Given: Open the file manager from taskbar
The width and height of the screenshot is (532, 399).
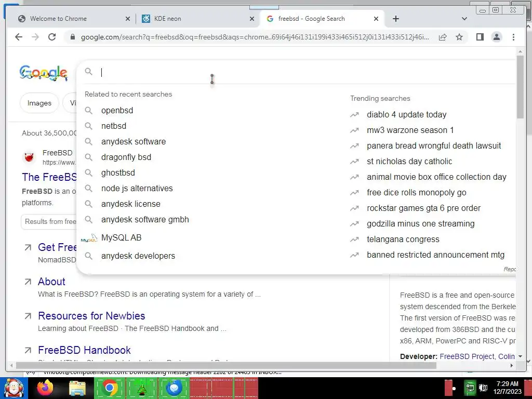Looking at the screenshot, I should (x=77, y=388).
